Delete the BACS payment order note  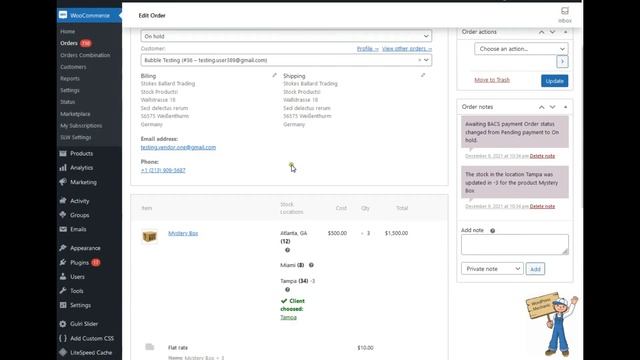tap(542, 156)
